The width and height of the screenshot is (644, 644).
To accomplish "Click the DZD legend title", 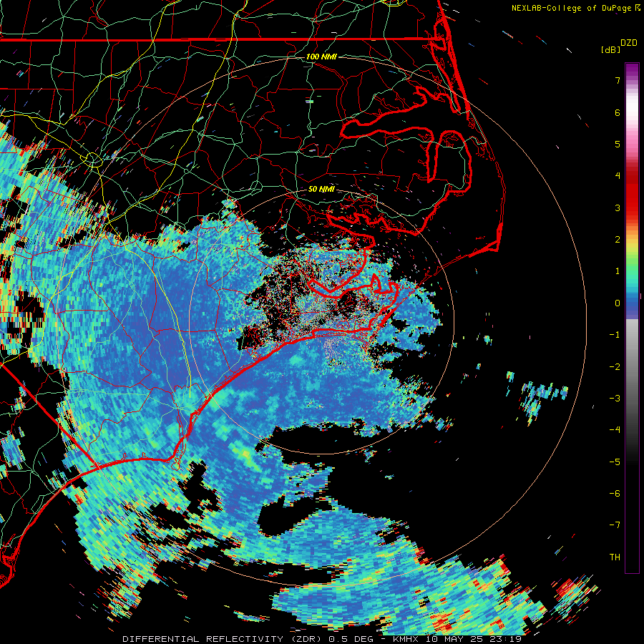I will click(629, 43).
